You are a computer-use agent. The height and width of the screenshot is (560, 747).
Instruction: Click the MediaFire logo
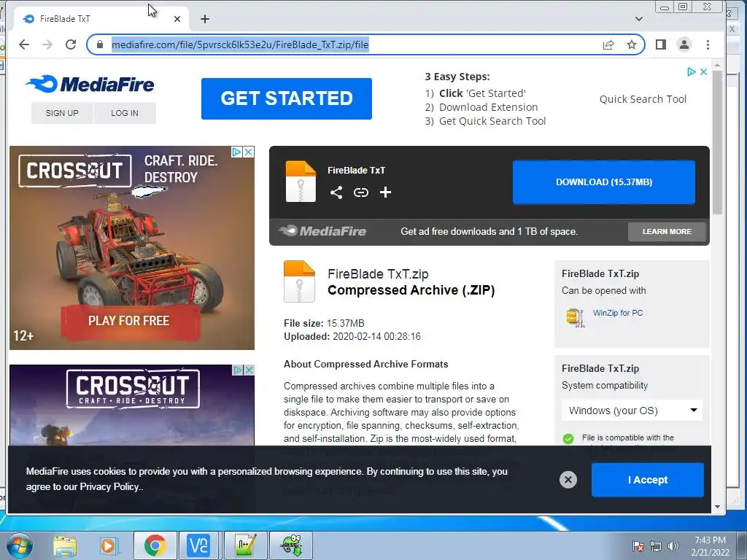click(x=90, y=85)
